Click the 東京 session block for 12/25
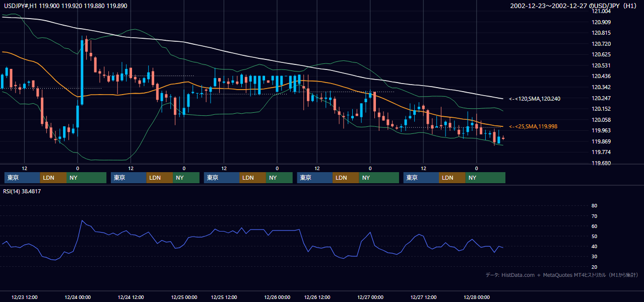Image resolution: width=644 pixels, height=302 pixels. [x=222, y=178]
